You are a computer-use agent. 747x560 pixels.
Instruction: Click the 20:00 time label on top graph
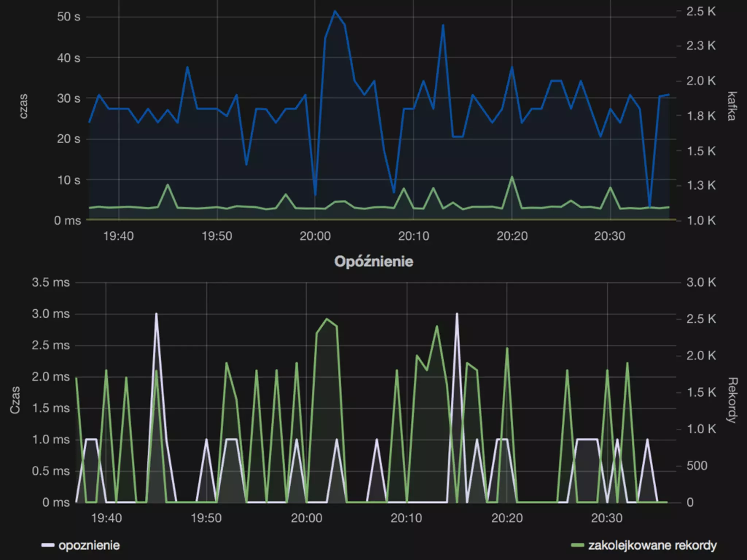pyautogui.click(x=315, y=236)
